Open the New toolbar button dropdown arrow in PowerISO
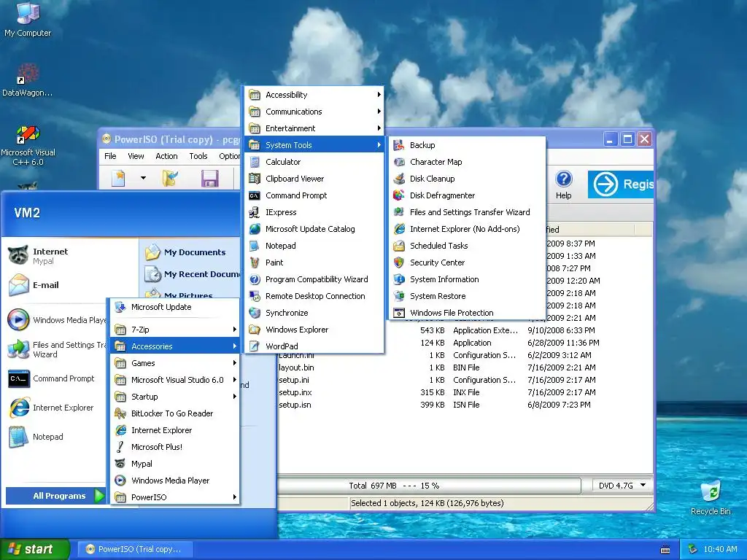This screenshot has width=747, height=560. tap(143, 178)
